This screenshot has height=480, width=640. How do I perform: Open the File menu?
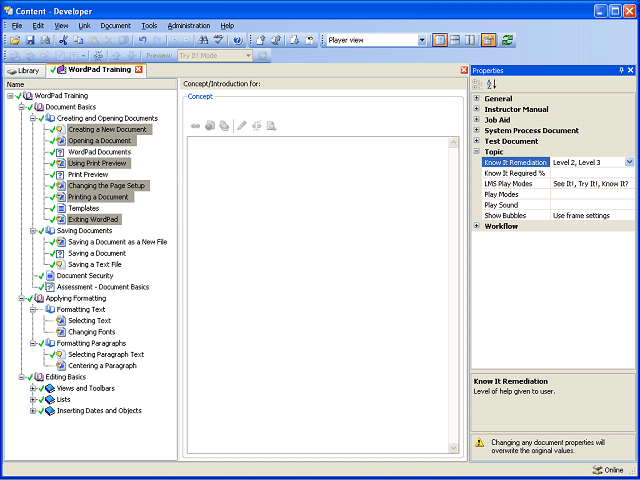tap(17, 26)
